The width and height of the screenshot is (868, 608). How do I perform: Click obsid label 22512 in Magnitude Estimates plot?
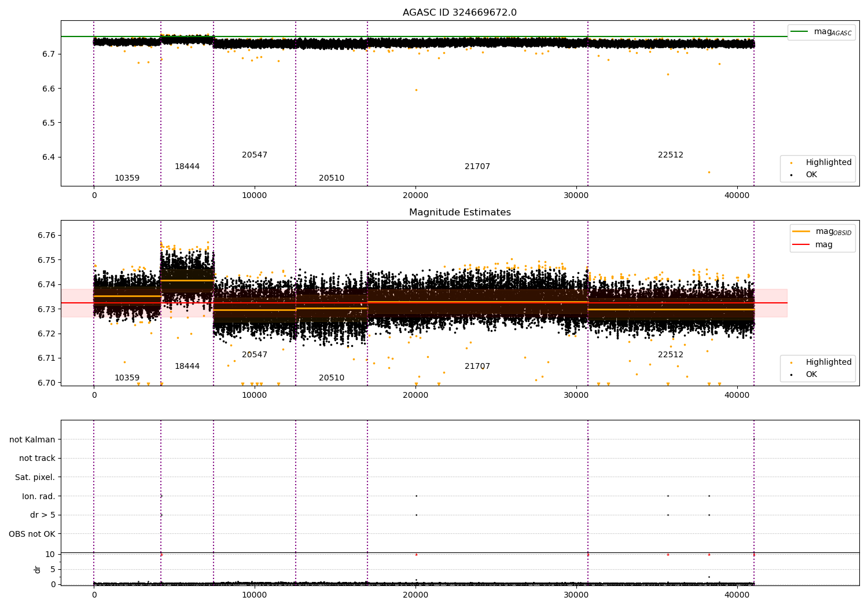(671, 355)
